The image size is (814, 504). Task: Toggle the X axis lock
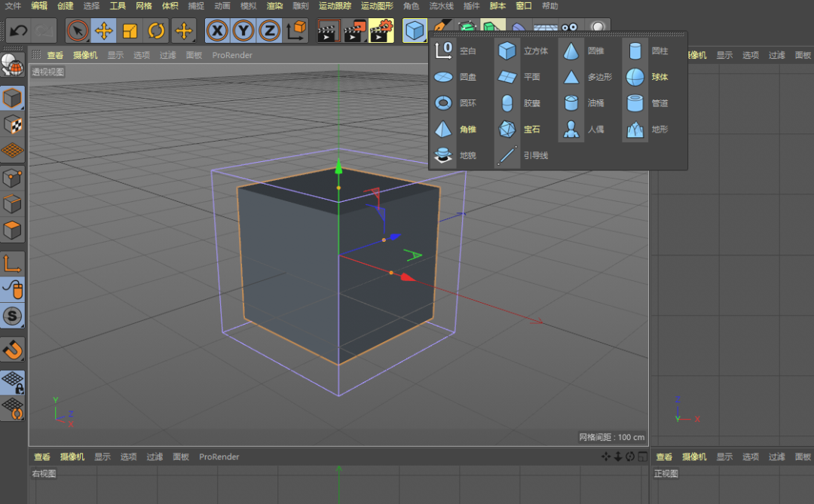tap(218, 31)
